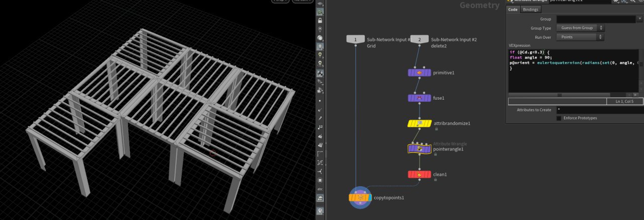Select the primitive1 node icon
644x220 pixels.
(420, 72)
